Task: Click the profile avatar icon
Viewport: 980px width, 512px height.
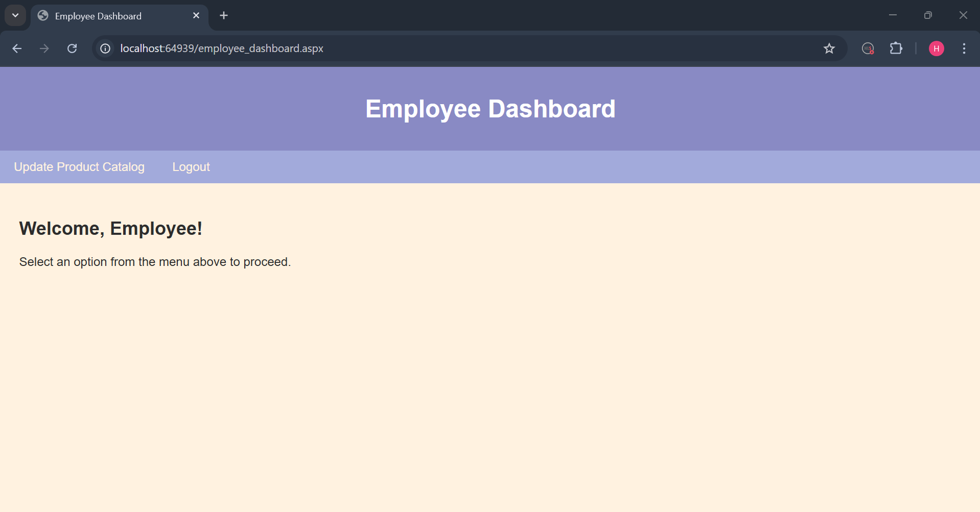Action: (x=937, y=48)
